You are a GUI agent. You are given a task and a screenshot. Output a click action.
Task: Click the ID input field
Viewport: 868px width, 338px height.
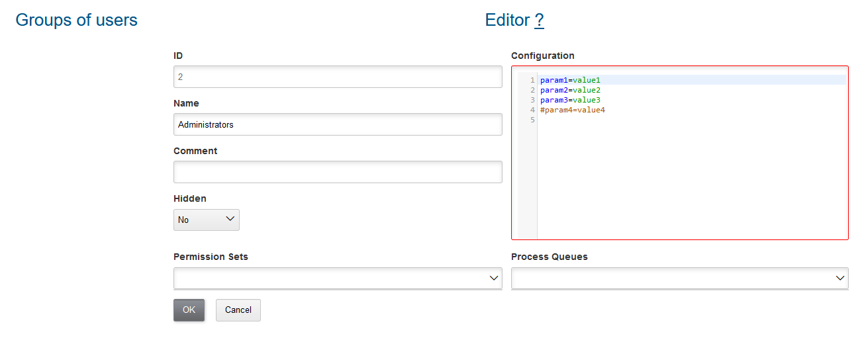[x=338, y=77]
